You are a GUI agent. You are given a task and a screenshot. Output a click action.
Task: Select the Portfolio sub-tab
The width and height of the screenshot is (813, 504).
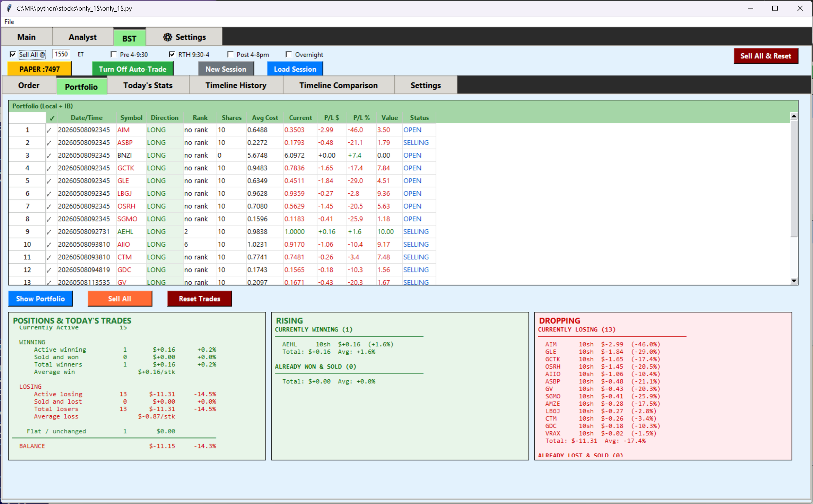pos(81,87)
